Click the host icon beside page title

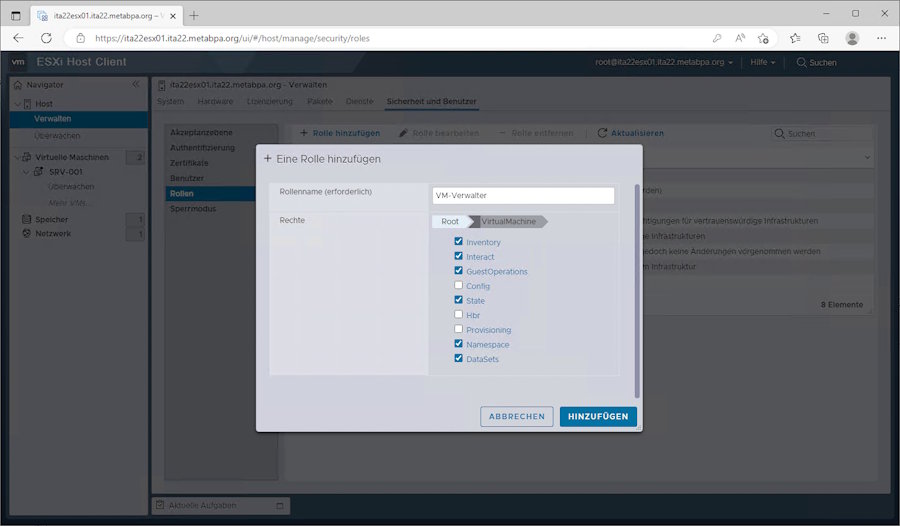[x=162, y=85]
